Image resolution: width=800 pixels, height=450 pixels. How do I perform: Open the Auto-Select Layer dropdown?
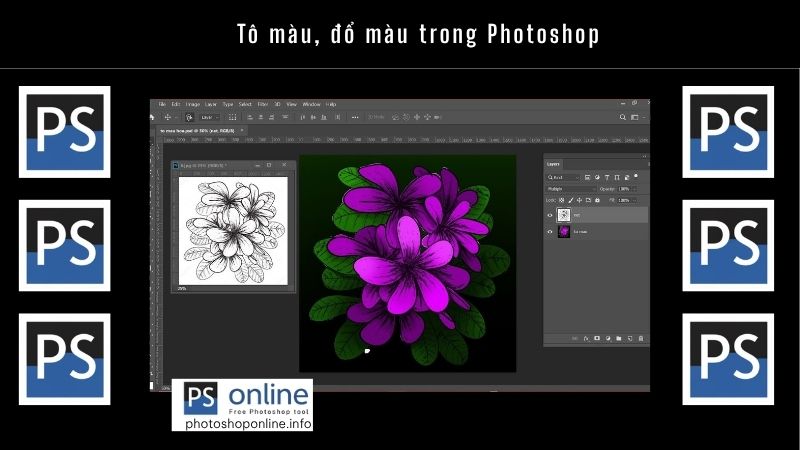tap(210, 117)
